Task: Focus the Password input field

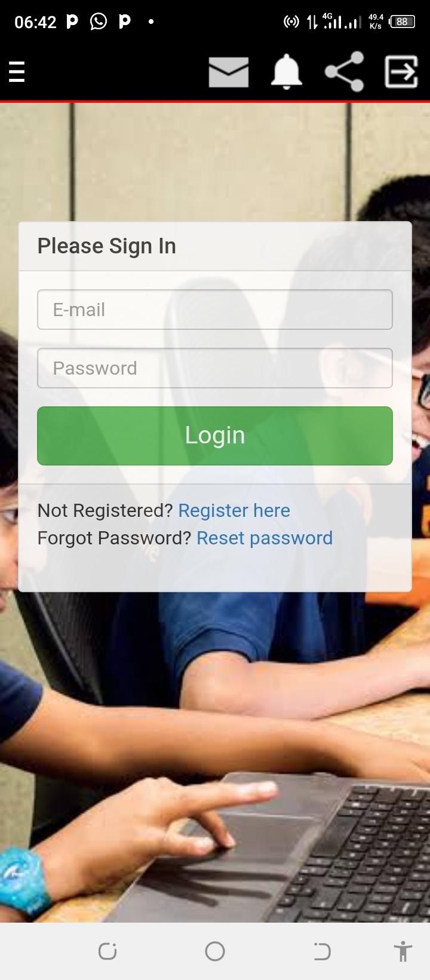Action: [215, 368]
